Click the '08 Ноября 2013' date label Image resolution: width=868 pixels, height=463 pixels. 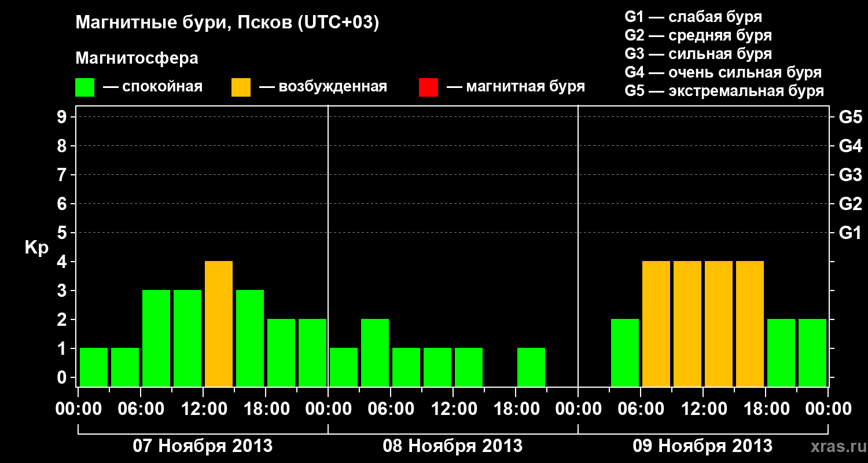[453, 446]
